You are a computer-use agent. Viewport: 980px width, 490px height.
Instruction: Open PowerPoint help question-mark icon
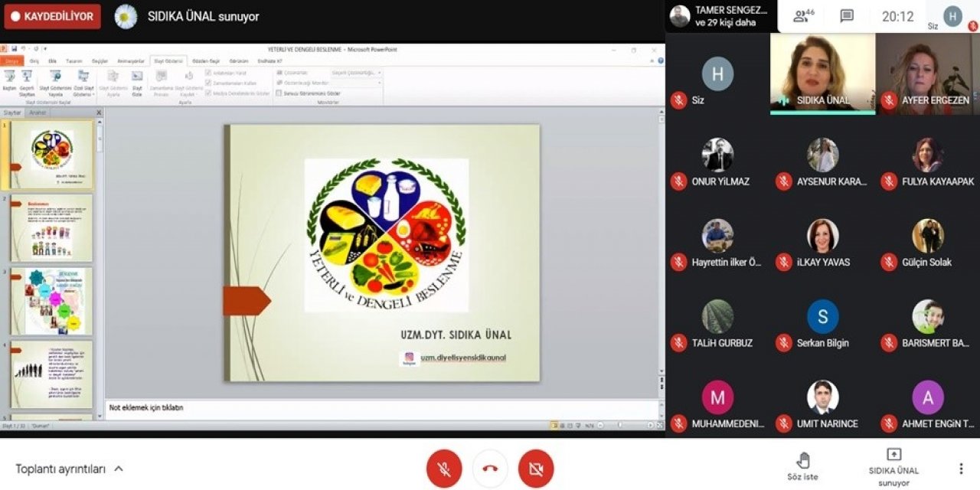(660, 60)
